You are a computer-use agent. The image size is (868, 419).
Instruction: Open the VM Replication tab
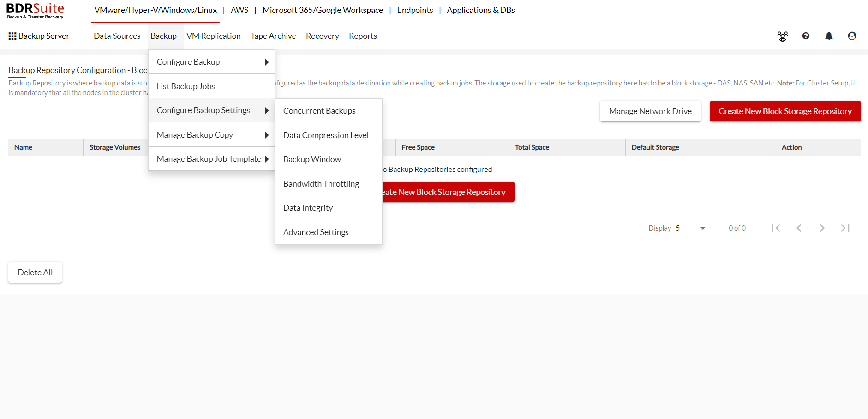click(214, 36)
